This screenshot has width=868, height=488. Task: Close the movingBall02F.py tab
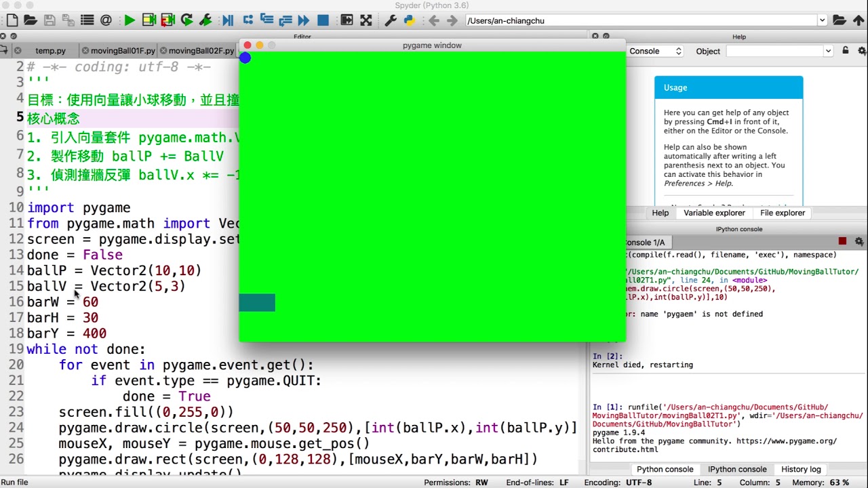[163, 51]
